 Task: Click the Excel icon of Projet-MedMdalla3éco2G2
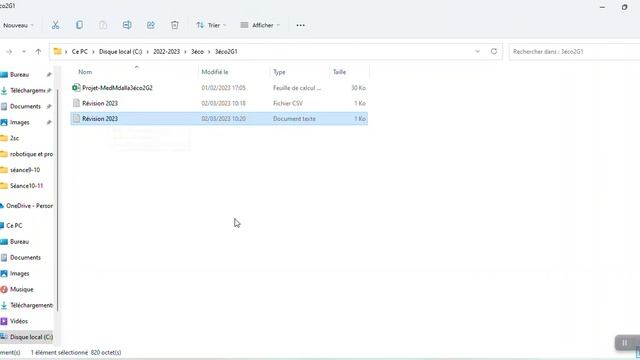coord(76,88)
